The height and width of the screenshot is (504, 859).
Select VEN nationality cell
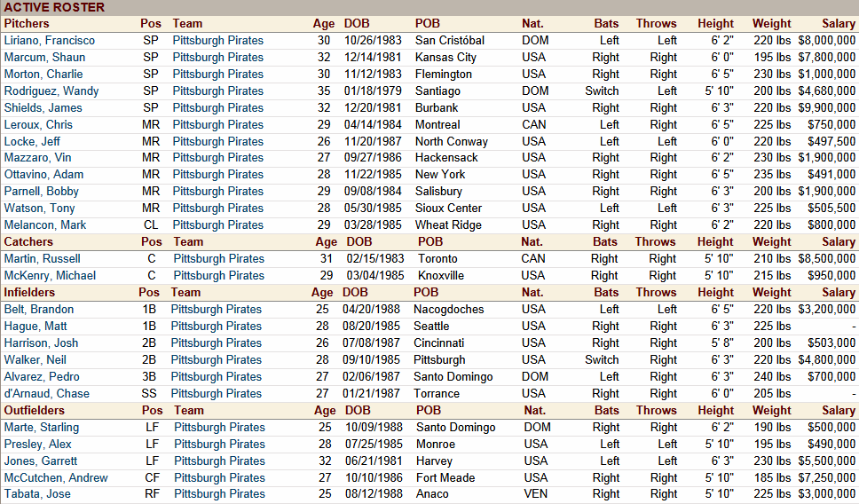(x=535, y=494)
